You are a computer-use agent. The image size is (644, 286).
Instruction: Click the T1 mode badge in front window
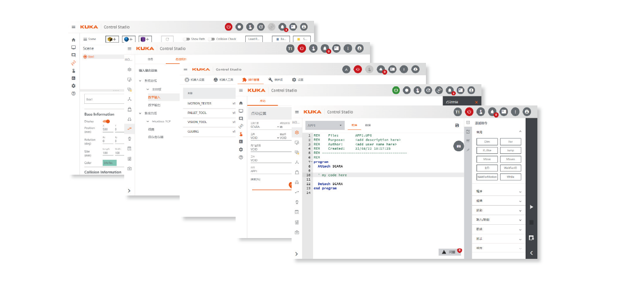(x=457, y=112)
